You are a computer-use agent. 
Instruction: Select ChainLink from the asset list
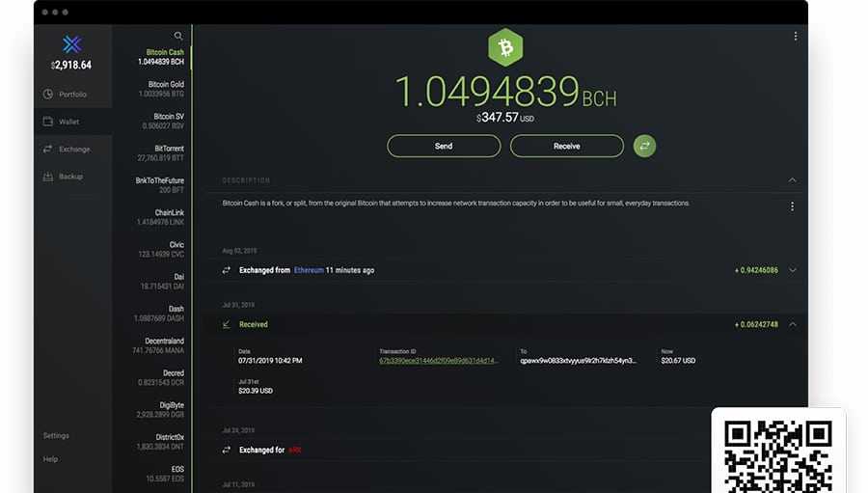(x=160, y=217)
